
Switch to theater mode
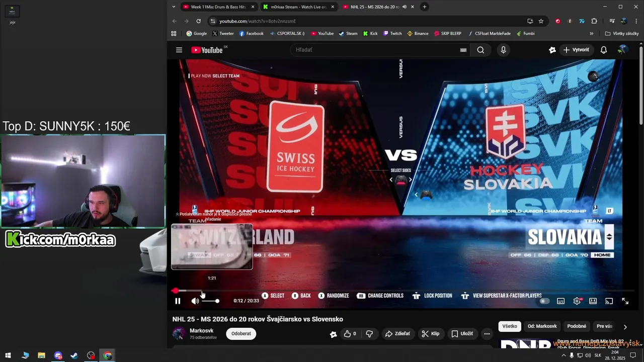pyautogui.click(x=593, y=301)
